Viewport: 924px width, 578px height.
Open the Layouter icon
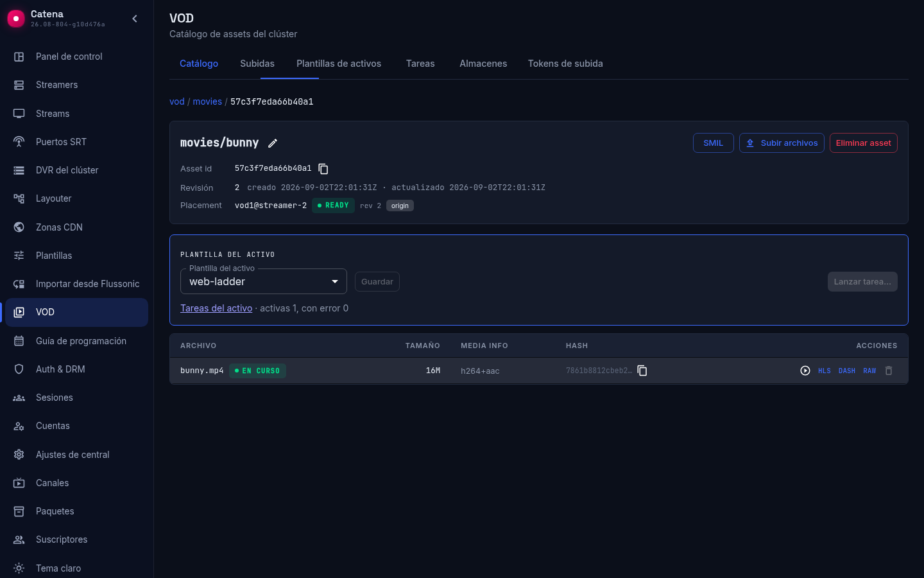tap(19, 198)
